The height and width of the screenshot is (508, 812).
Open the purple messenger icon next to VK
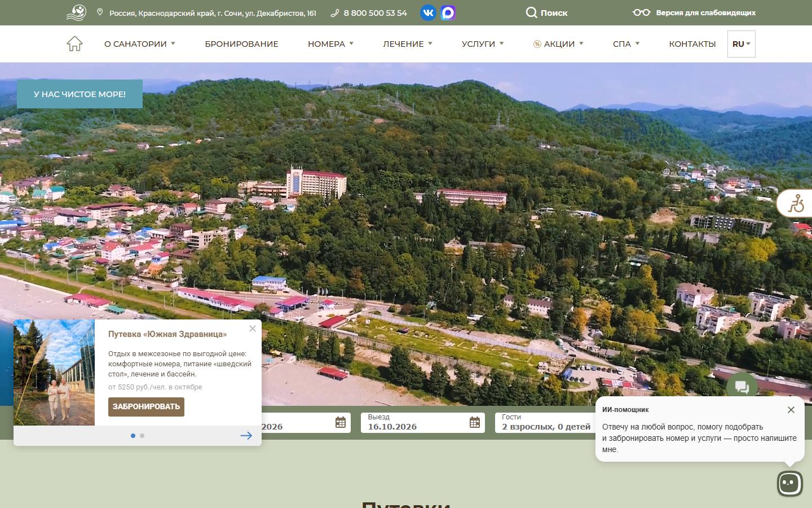point(448,12)
